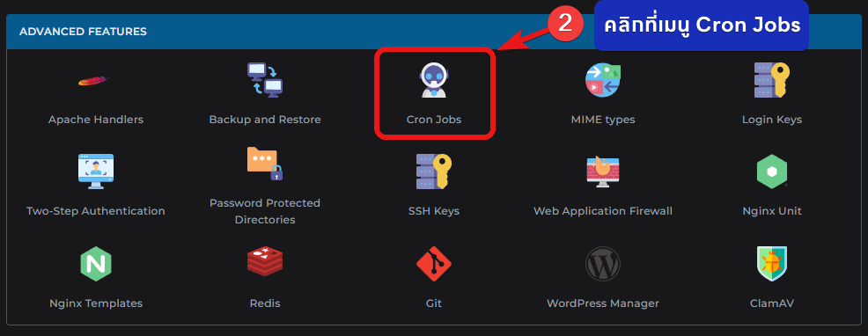Open the WordPress Manager logo icon
Viewport: 868px width, 336px height.
[x=603, y=264]
